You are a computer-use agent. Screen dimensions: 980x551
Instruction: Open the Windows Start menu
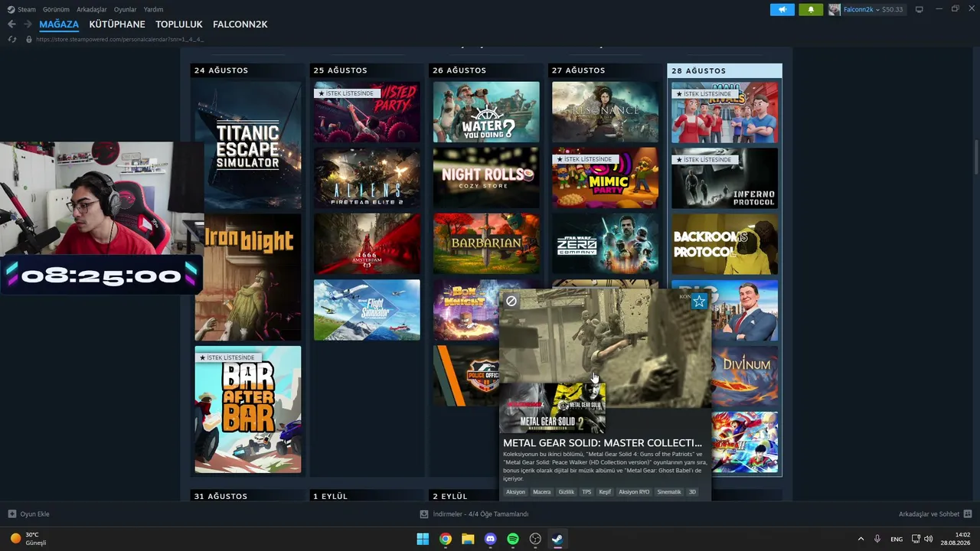pos(423,539)
